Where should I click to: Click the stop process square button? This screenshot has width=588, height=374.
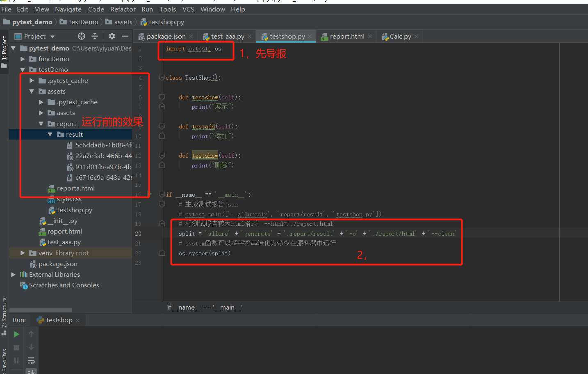[x=17, y=347]
